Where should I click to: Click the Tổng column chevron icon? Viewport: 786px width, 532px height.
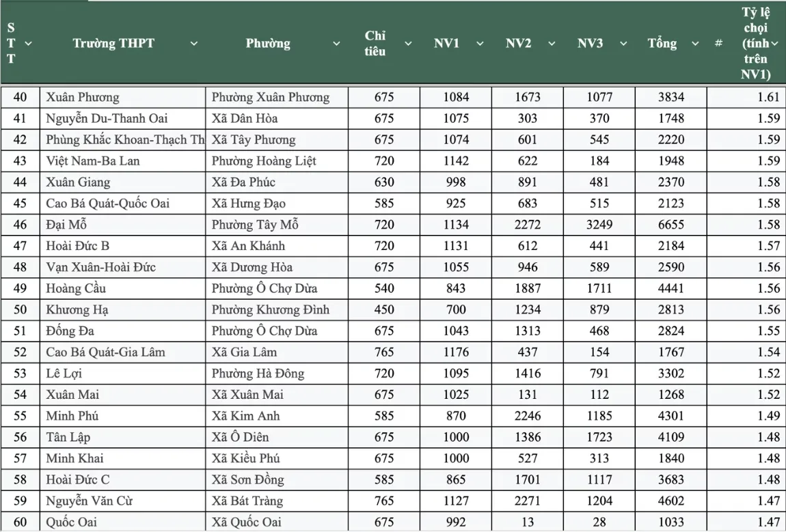695,44
